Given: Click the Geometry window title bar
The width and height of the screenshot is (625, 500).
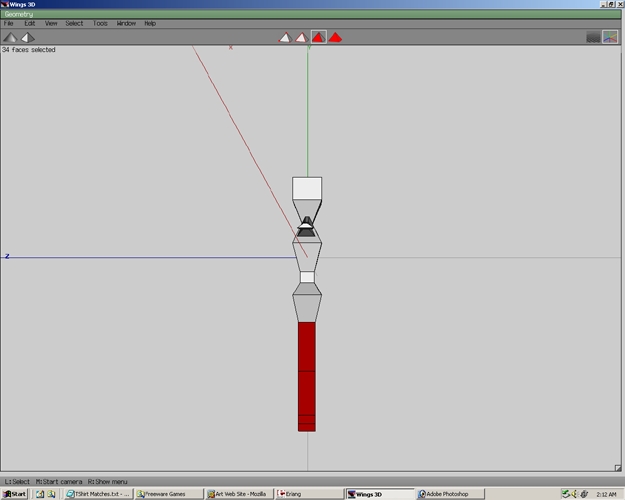Looking at the screenshot, I should [x=311, y=14].
